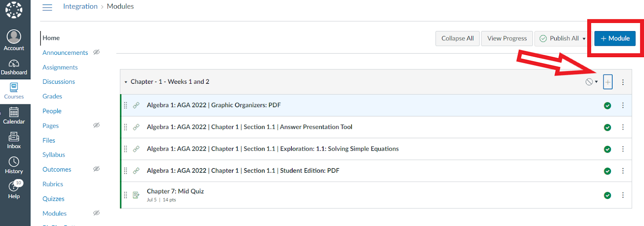
Task: Click the Collapse All button
Action: point(457,39)
